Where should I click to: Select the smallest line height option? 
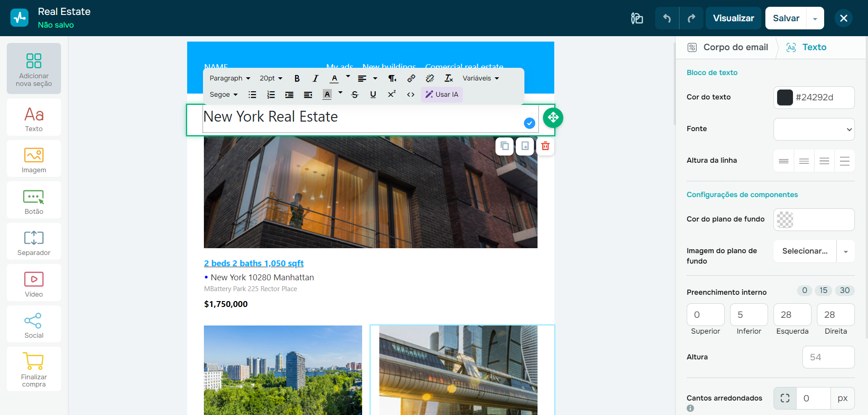(x=783, y=161)
